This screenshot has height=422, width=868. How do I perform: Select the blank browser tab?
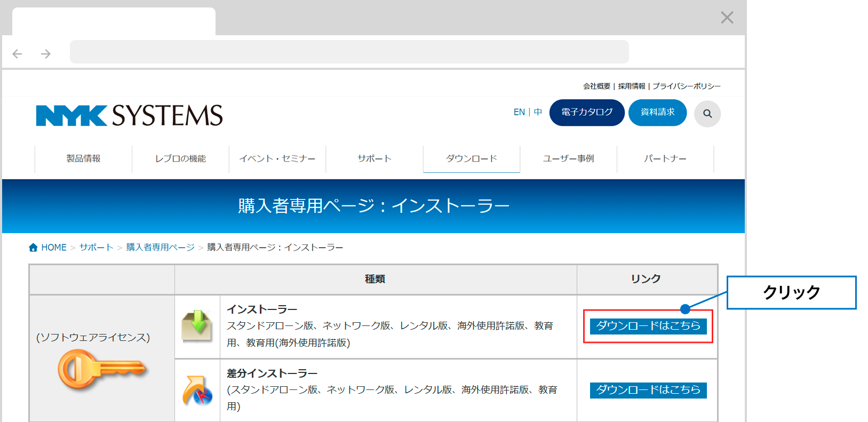114,22
